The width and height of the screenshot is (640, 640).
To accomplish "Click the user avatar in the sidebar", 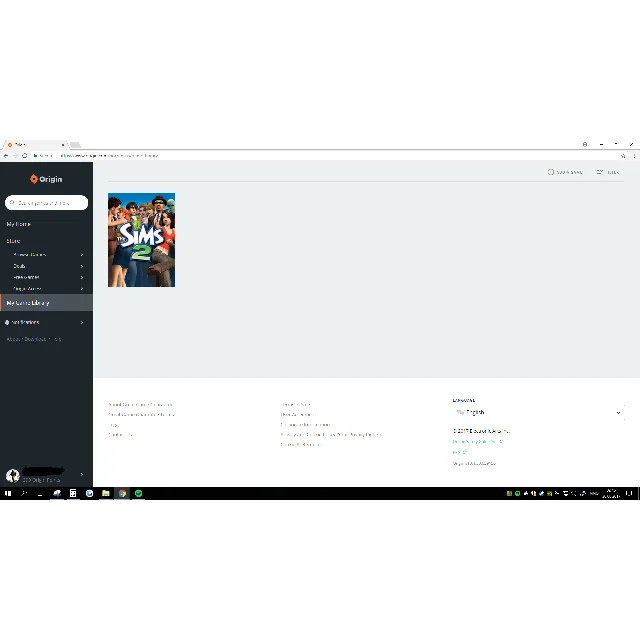I will (13, 476).
